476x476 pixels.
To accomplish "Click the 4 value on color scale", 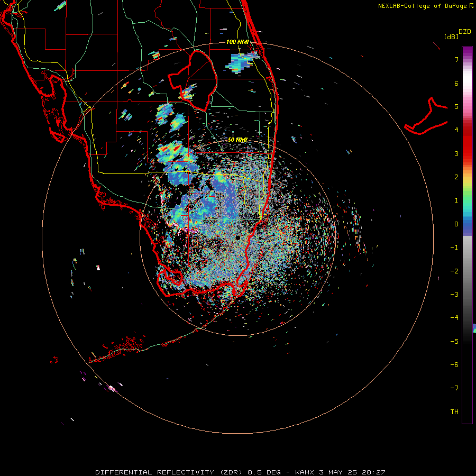I will tap(456, 130).
